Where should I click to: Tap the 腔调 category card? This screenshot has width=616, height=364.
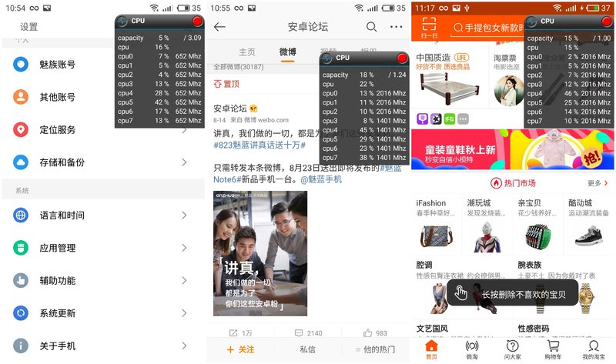click(461, 286)
